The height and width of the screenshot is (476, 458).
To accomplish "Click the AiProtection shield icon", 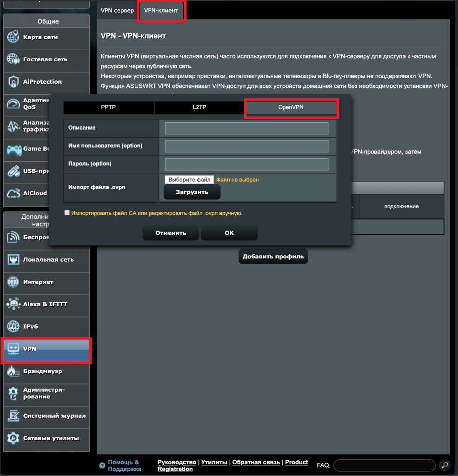I will [x=13, y=82].
